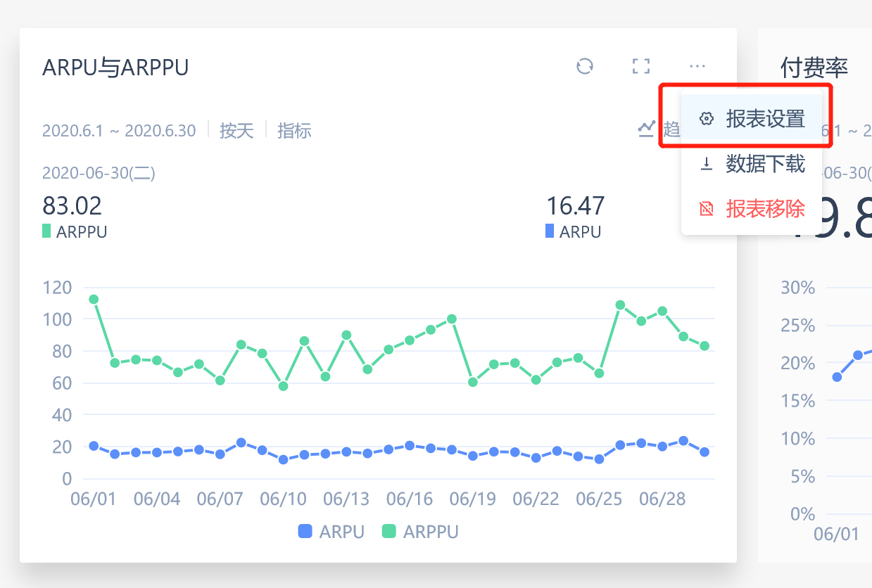Click the 15% axis label in 付费率 chart
This screenshot has width=872, height=588.
coord(798,401)
